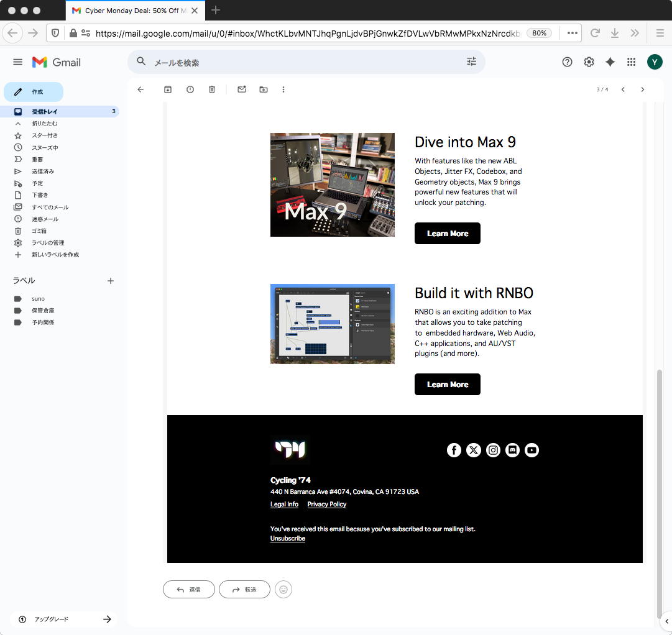Open the account avatar Y
The image size is (672, 635).
click(655, 62)
